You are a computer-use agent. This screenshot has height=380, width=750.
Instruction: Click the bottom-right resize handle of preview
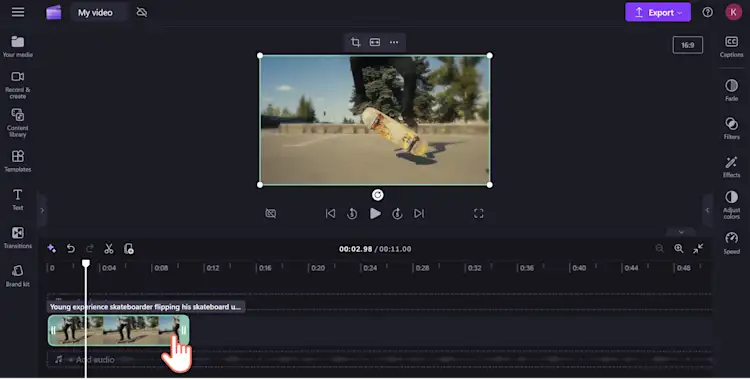[490, 185]
